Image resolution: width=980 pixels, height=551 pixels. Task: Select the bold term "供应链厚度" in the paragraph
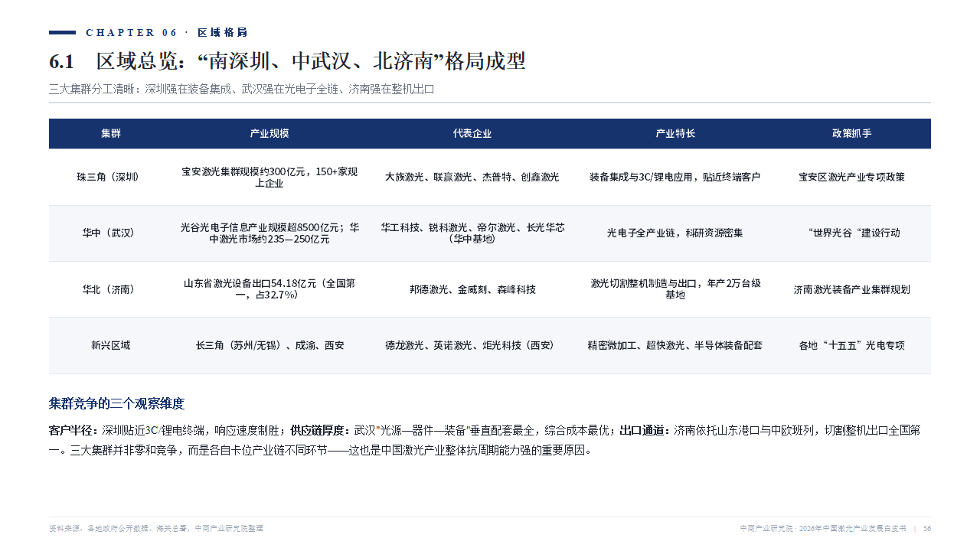point(315,430)
